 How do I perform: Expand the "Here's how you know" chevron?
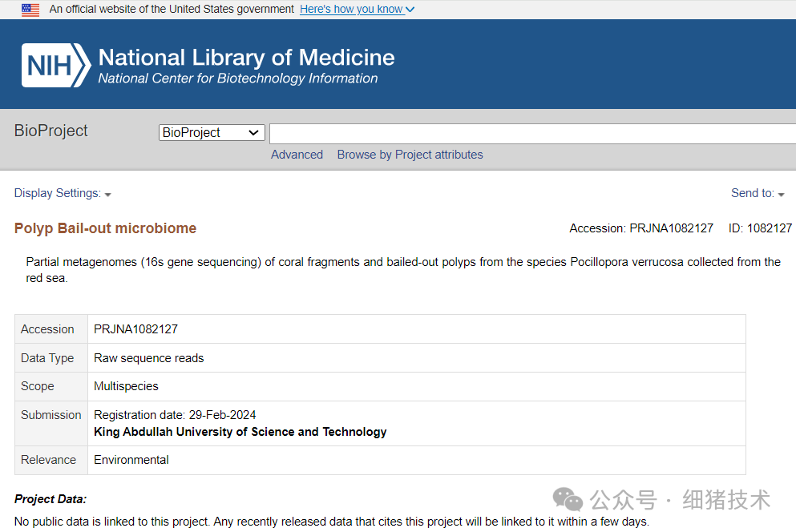[x=410, y=10]
